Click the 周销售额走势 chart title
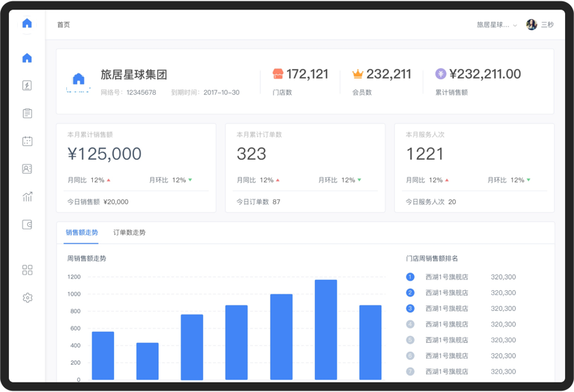Viewport: 574px width, 392px height. coord(86,258)
